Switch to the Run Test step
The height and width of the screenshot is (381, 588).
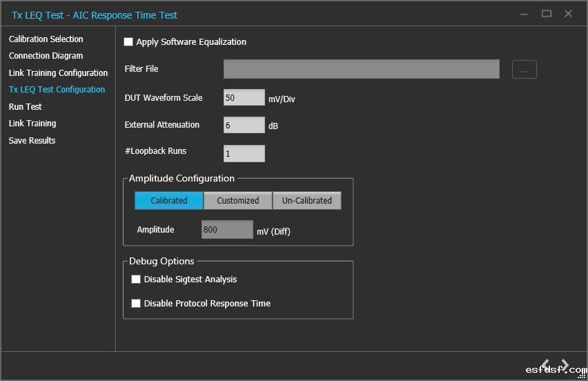[26, 107]
